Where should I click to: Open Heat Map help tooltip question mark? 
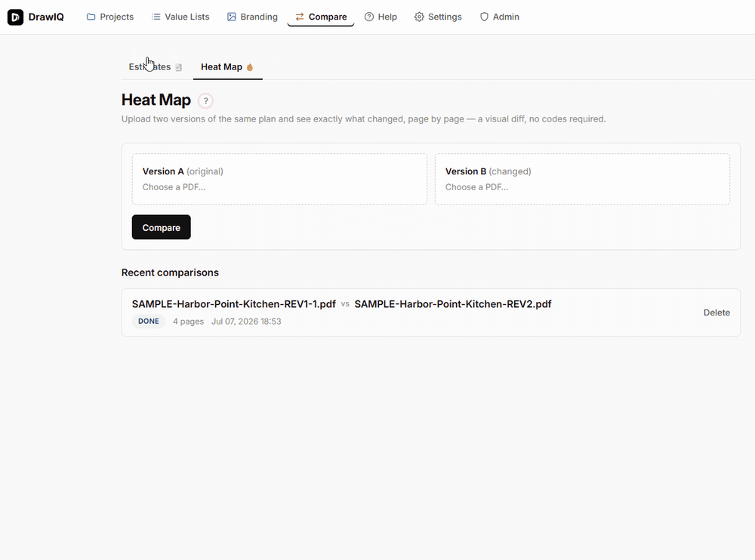[x=205, y=100]
